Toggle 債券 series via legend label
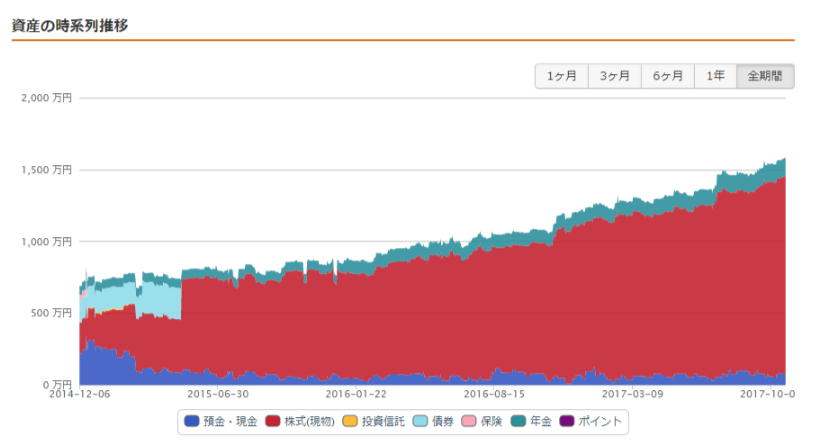 [443, 421]
